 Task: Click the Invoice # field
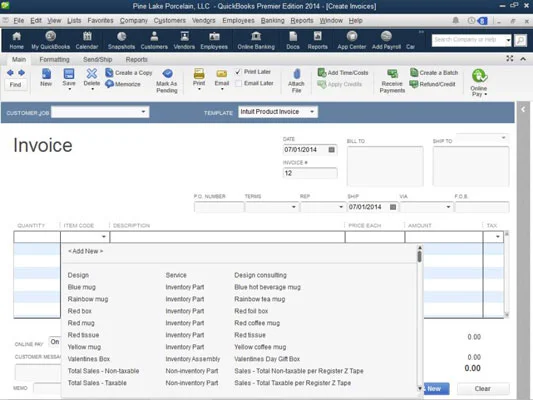tap(310, 173)
